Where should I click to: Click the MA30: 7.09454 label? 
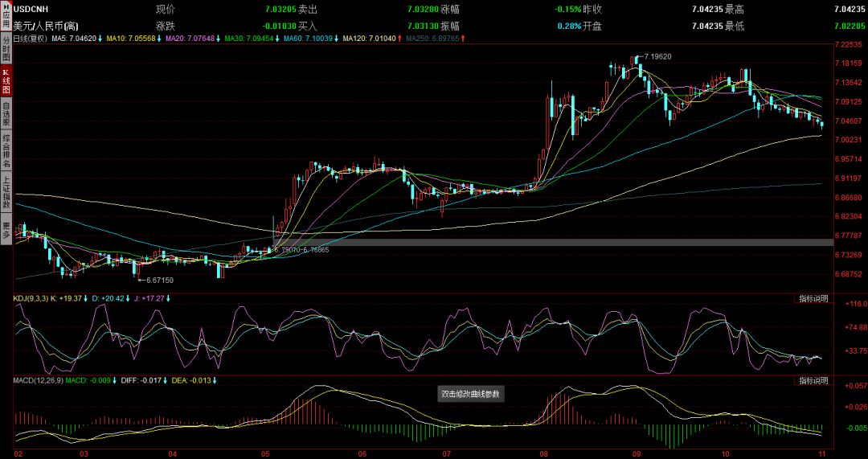[248, 39]
